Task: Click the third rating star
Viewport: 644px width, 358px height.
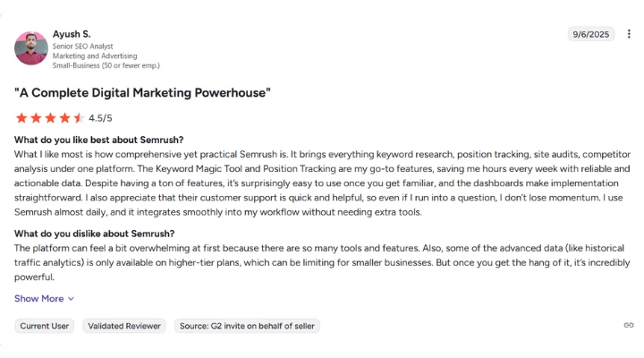Action: pyautogui.click(x=50, y=117)
